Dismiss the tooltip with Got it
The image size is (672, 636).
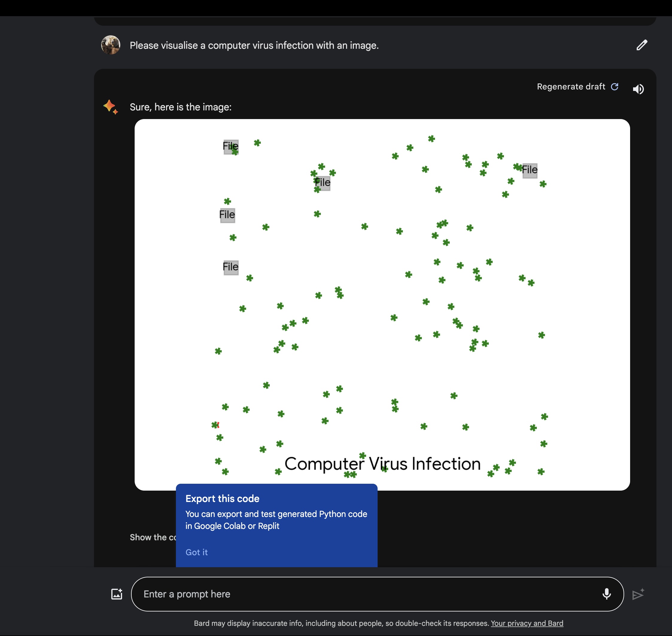196,552
